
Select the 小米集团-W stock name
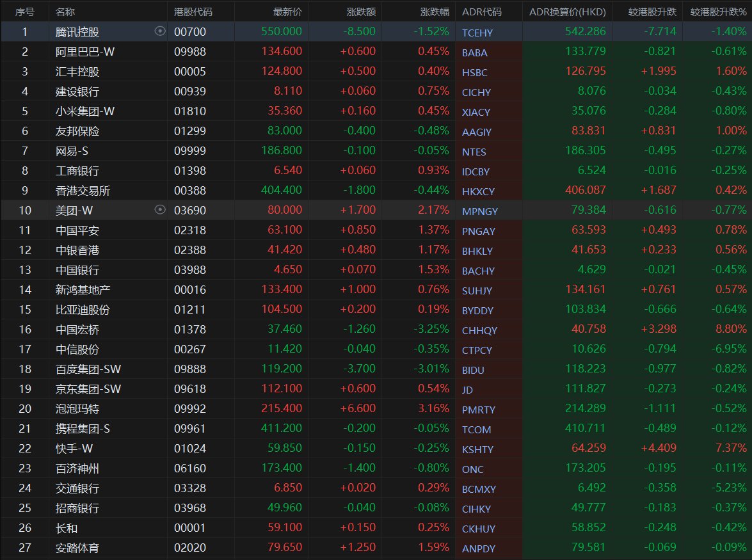(x=85, y=111)
